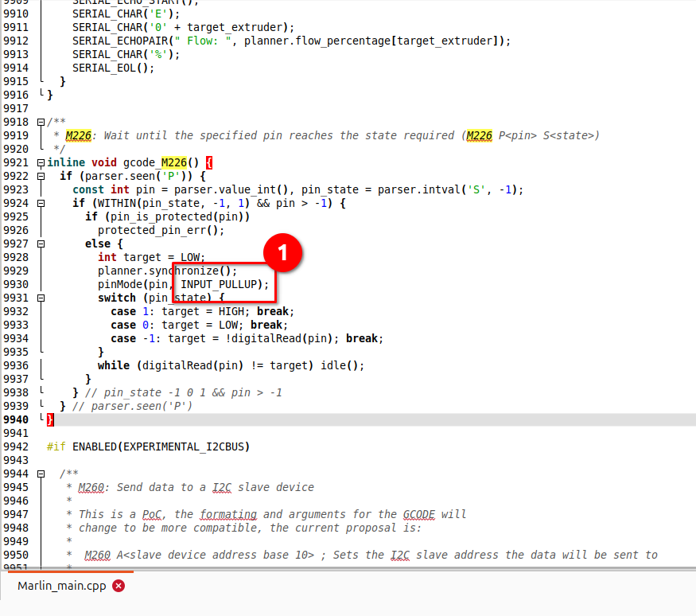Close the Marlin_main.cpp tab
Viewport: 696px width, 616px height.
click(119, 586)
